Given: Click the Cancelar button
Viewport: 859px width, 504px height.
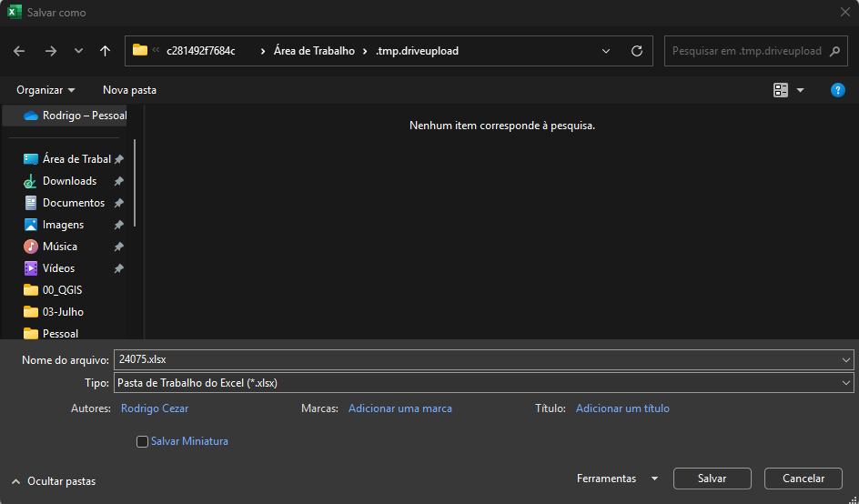Looking at the screenshot, I should click(803, 479).
